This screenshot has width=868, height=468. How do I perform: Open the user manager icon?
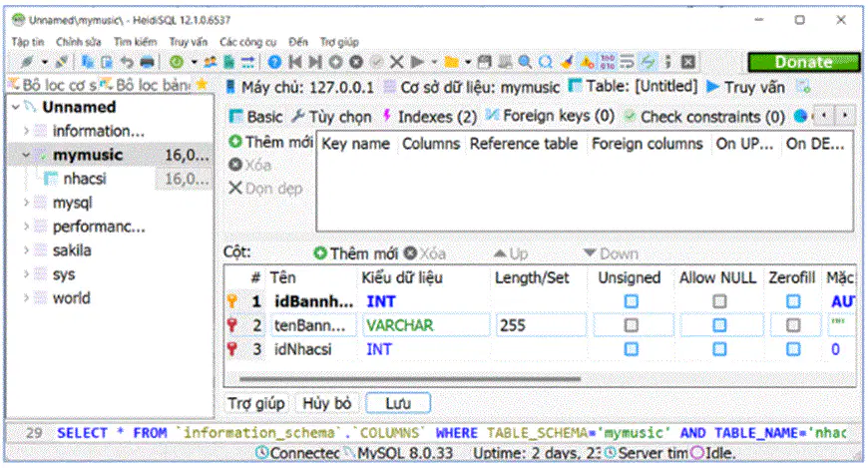(x=211, y=62)
